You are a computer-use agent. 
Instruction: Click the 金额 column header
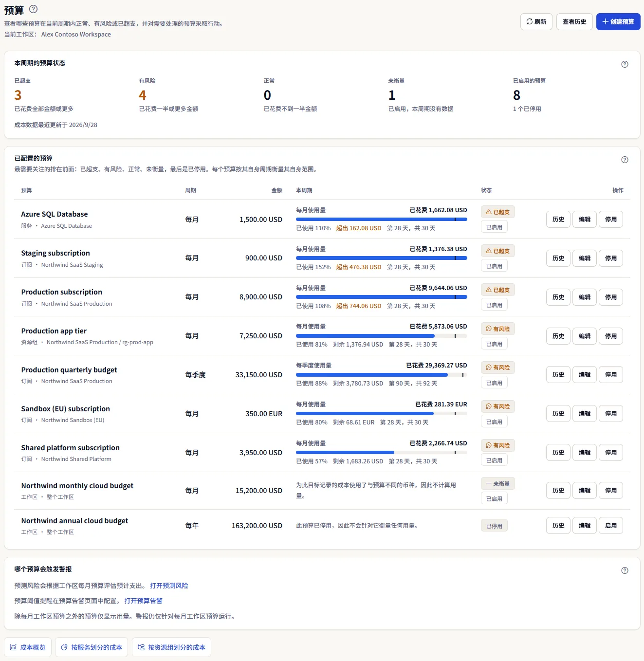[277, 190]
